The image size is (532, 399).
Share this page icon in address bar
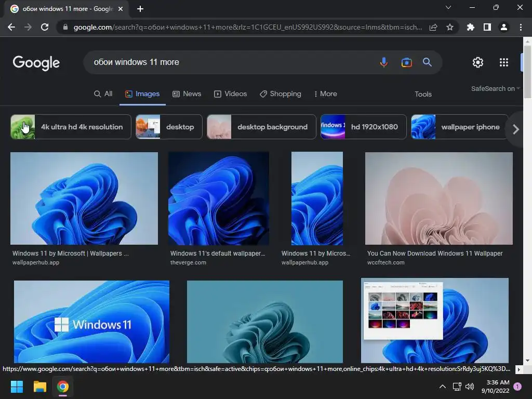[433, 27]
